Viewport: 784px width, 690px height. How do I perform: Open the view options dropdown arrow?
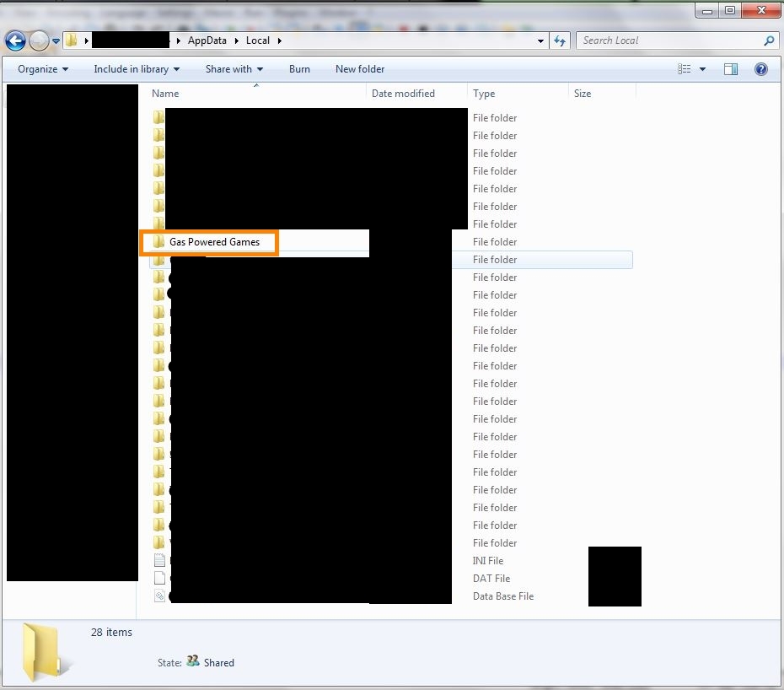(x=703, y=69)
